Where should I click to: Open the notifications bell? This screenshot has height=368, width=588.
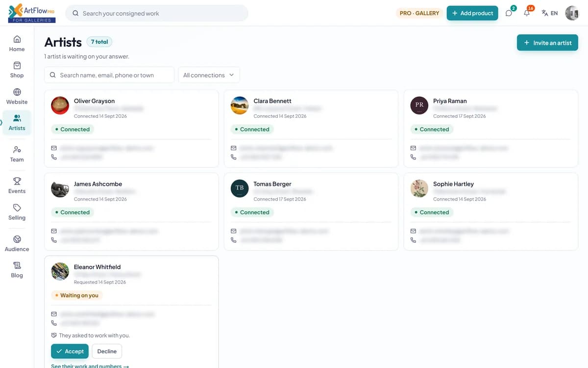(x=527, y=13)
